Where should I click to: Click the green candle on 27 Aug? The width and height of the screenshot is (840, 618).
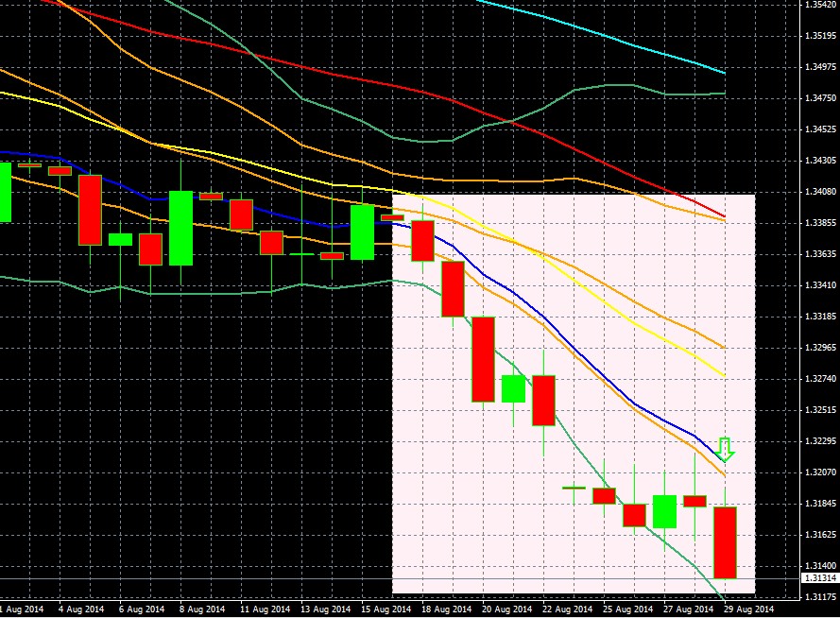pyautogui.click(x=664, y=511)
